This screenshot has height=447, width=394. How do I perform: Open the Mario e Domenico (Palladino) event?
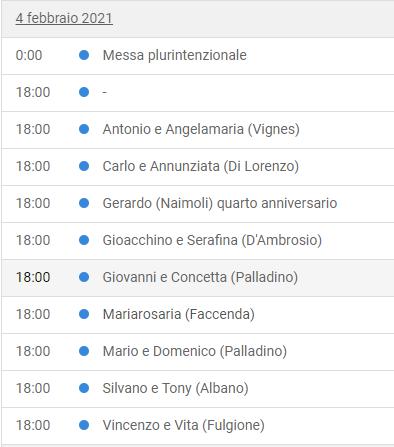(x=195, y=351)
